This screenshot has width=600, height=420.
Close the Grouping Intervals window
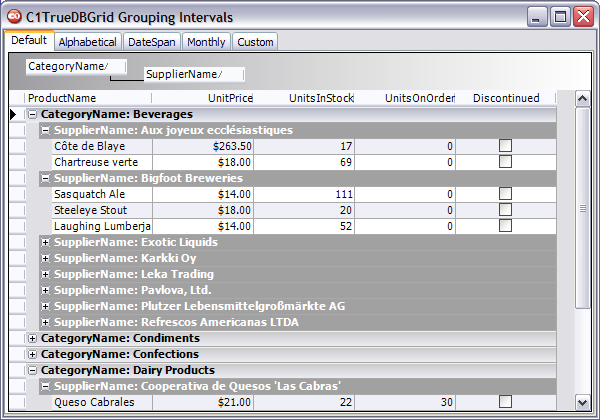pyautogui.click(x=584, y=16)
